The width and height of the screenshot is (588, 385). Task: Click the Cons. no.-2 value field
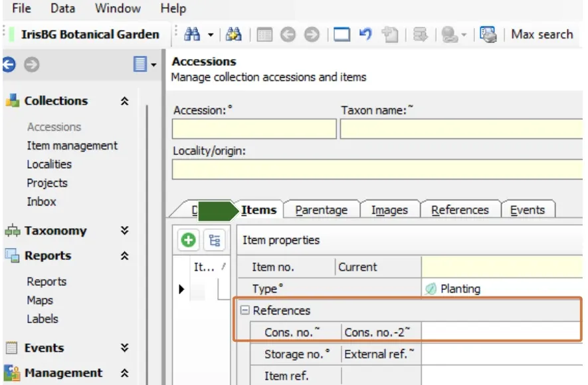click(x=502, y=332)
